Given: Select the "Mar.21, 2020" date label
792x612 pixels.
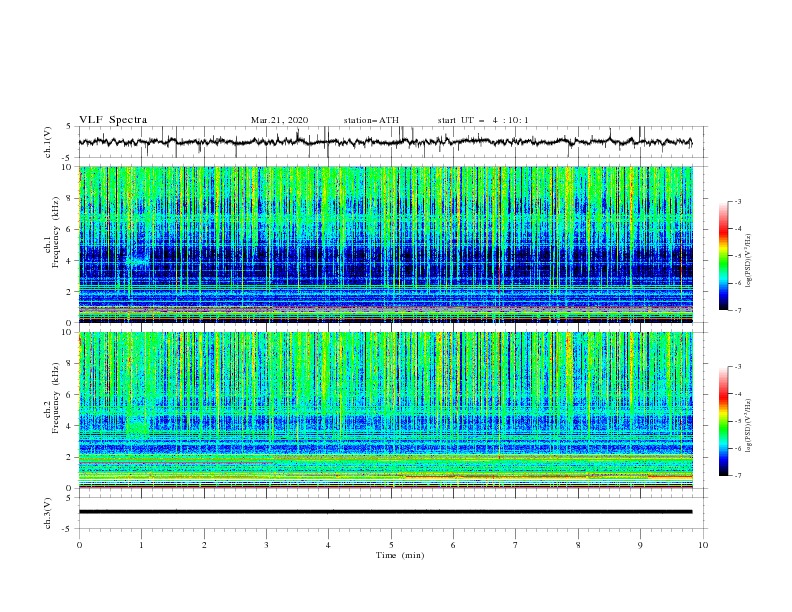Looking at the screenshot, I should pos(279,120).
